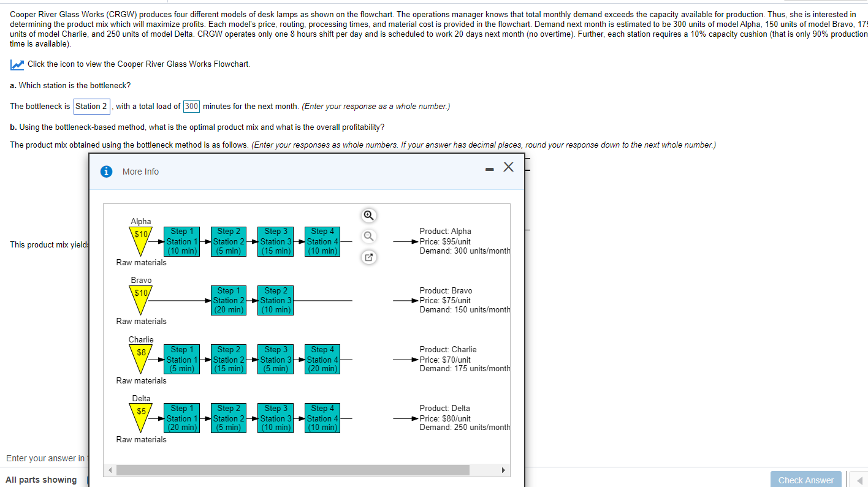Click Alpha's Step 1 Station 1 (10 min) box
868x487 pixels.
[x=182, y=241]
